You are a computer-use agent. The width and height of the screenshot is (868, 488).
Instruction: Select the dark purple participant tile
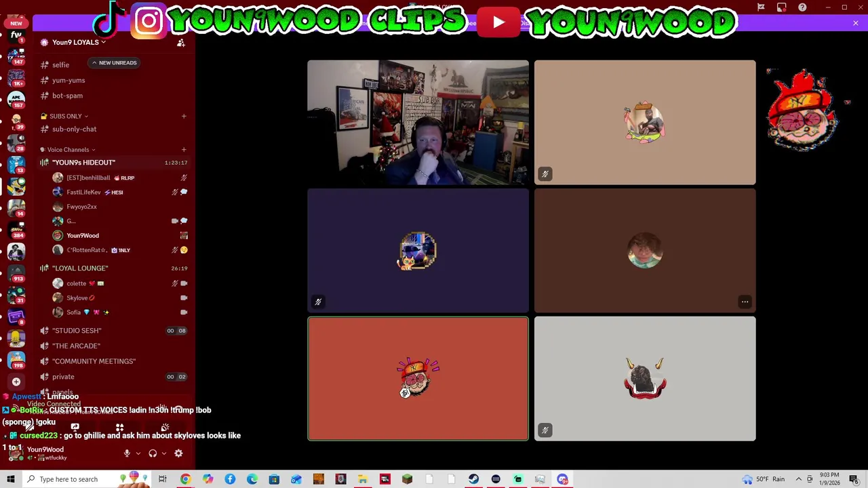(418, 251)
